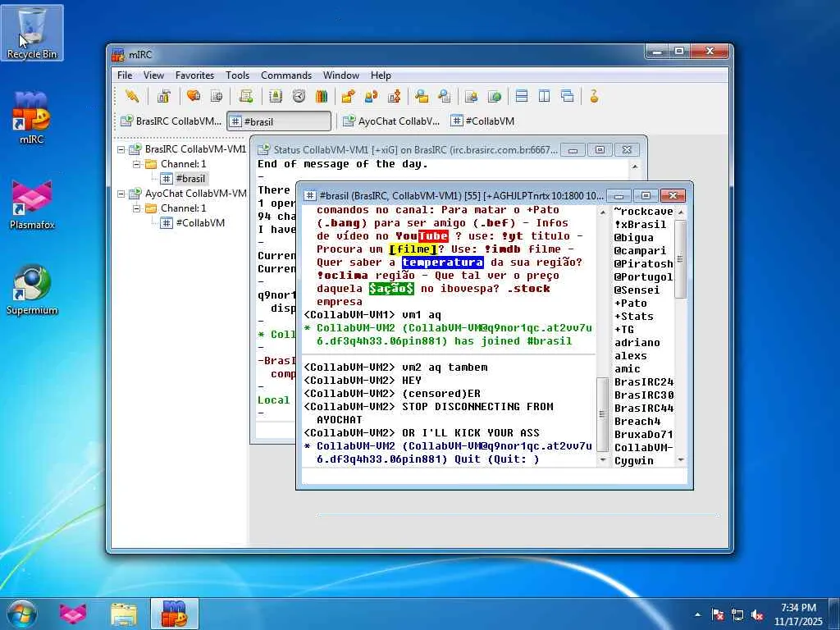Viewport: 840px width, 630px height.
Task: Click the Connect lightning bolt toolbar icon
Action: pos(132,97)
